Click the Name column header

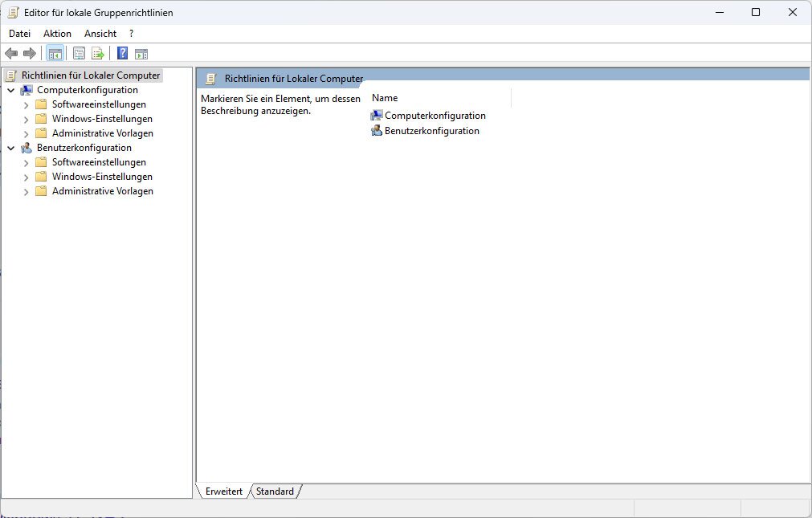tap(385, 98)
